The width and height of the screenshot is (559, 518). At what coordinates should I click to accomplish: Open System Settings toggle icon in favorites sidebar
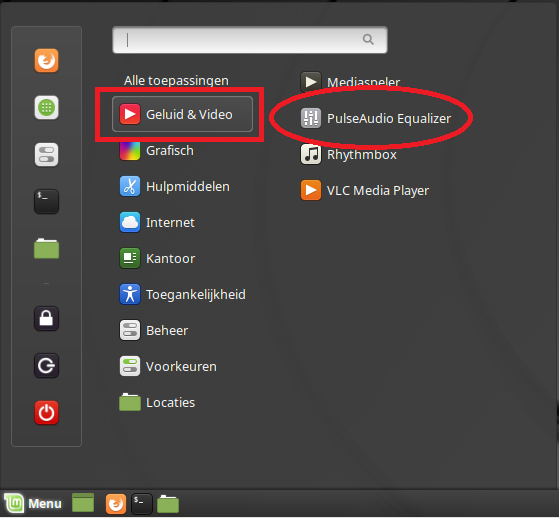46,154
